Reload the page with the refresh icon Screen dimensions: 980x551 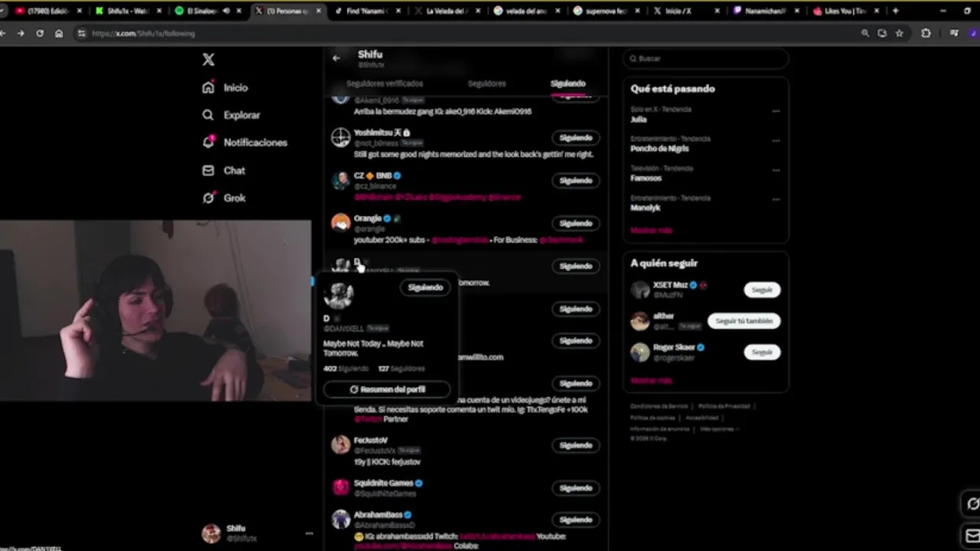click(40, 34)
